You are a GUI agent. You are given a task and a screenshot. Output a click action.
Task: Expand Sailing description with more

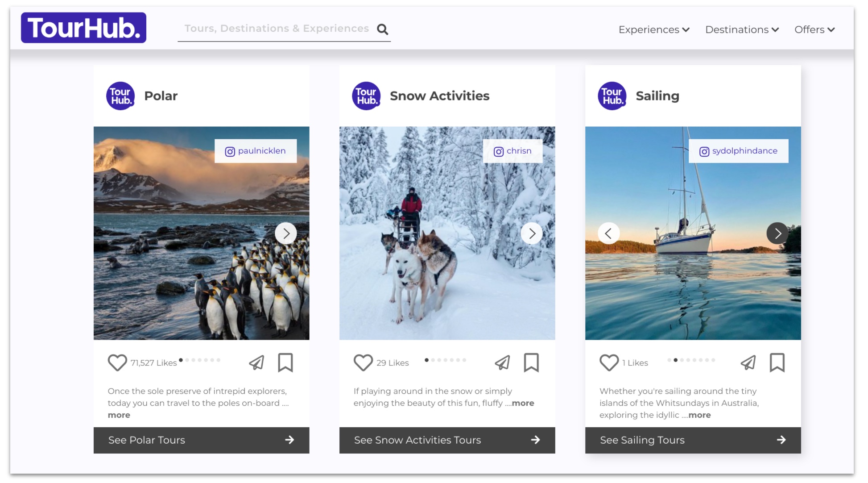pos(699,415)
